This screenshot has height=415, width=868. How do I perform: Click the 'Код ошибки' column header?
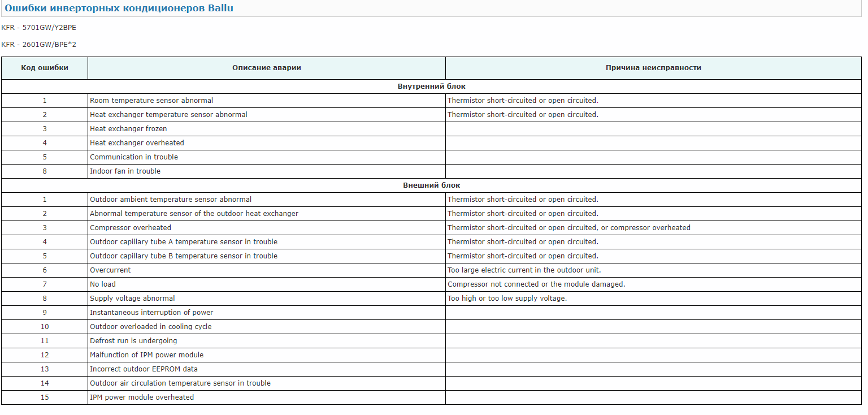(45, 68)
